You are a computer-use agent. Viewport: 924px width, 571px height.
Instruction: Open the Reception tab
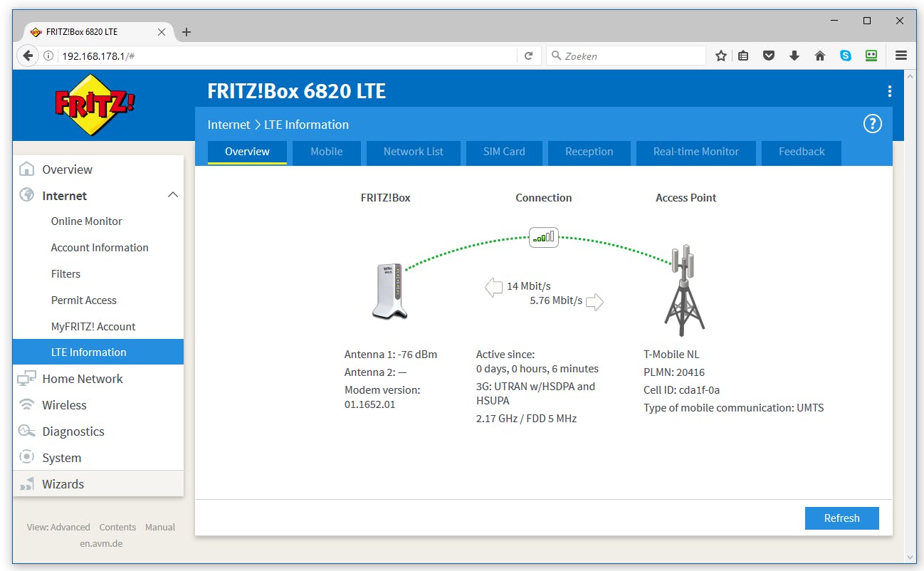coord(589,152)
